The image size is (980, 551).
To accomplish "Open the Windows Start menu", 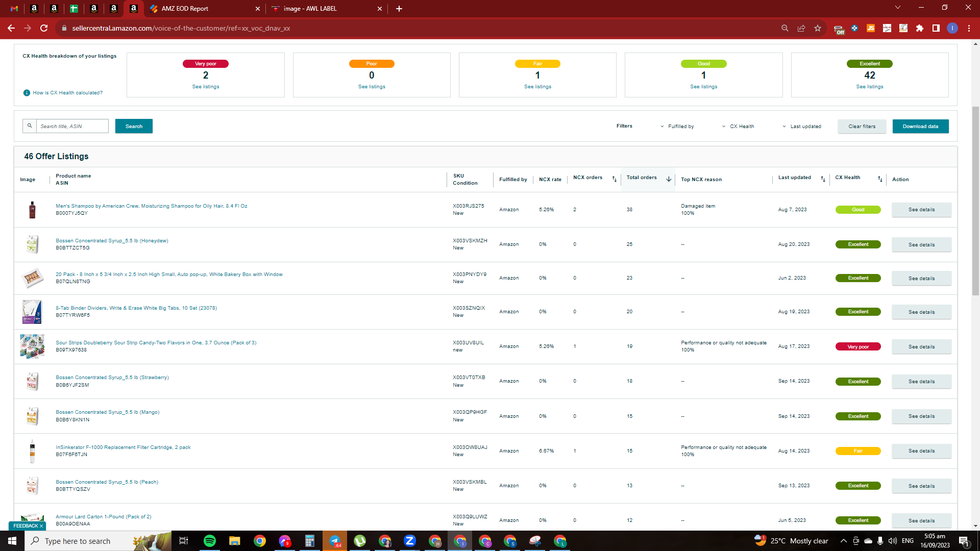I will point(12,541).
